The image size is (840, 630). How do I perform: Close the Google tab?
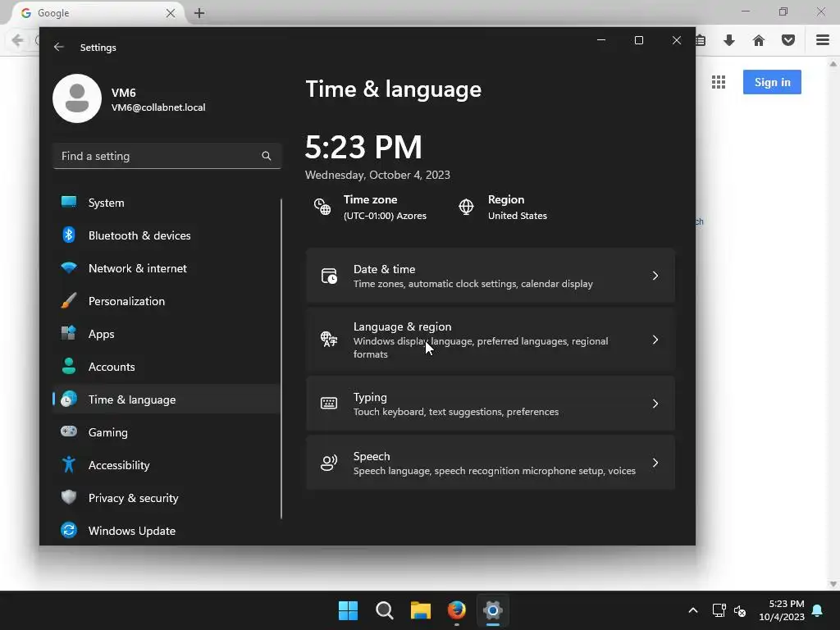coord(171,13)
